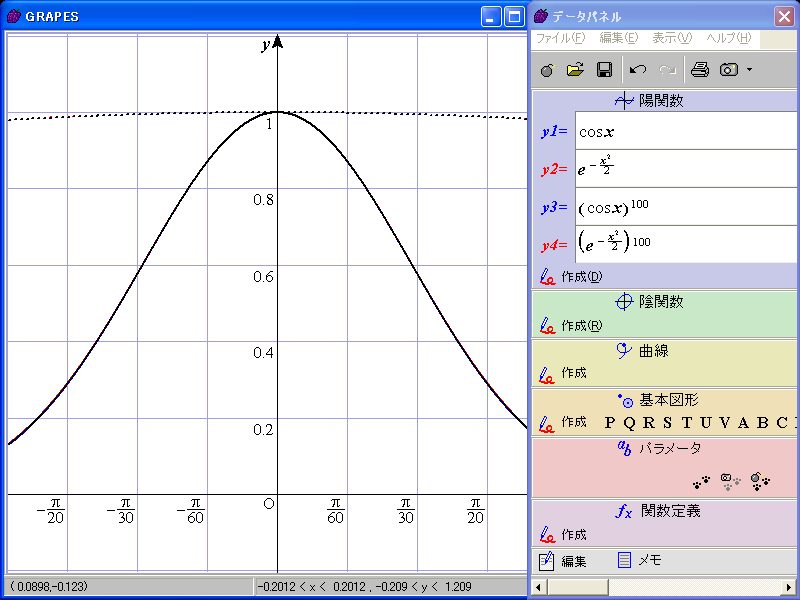Save with the floppy disk icon
Screen dimensions: 800x600
[x=604, y=70]
